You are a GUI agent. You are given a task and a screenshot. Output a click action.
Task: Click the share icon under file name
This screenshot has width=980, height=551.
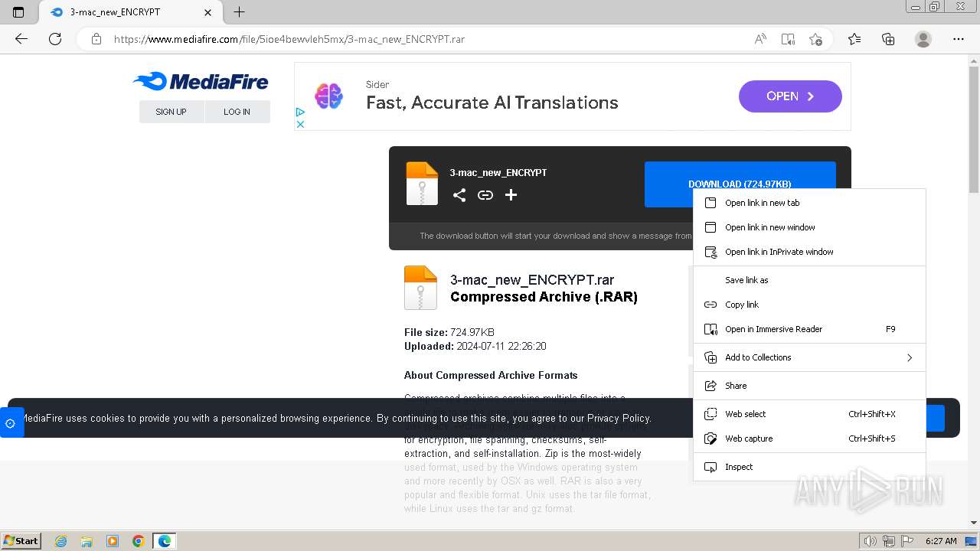[x=459, y=195]
